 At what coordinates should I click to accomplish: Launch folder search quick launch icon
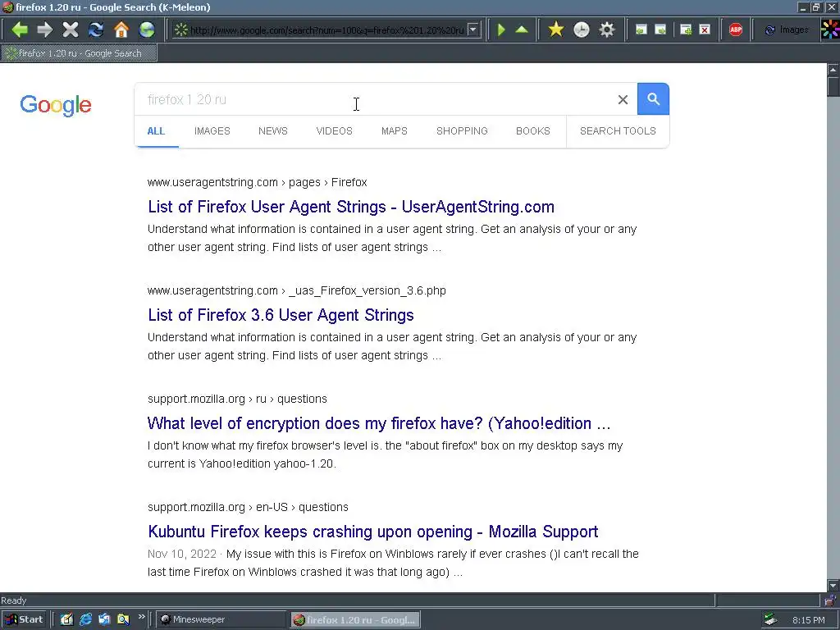[123, 619]
